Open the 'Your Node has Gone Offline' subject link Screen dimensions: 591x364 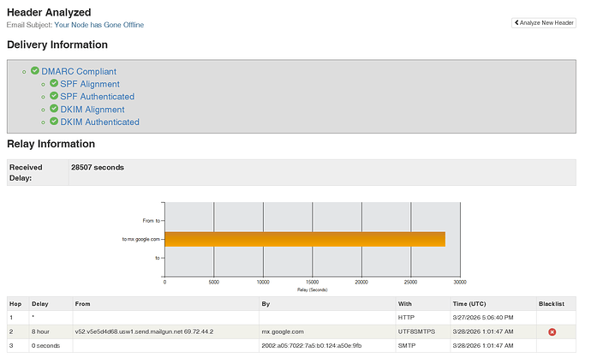[99, 25]
